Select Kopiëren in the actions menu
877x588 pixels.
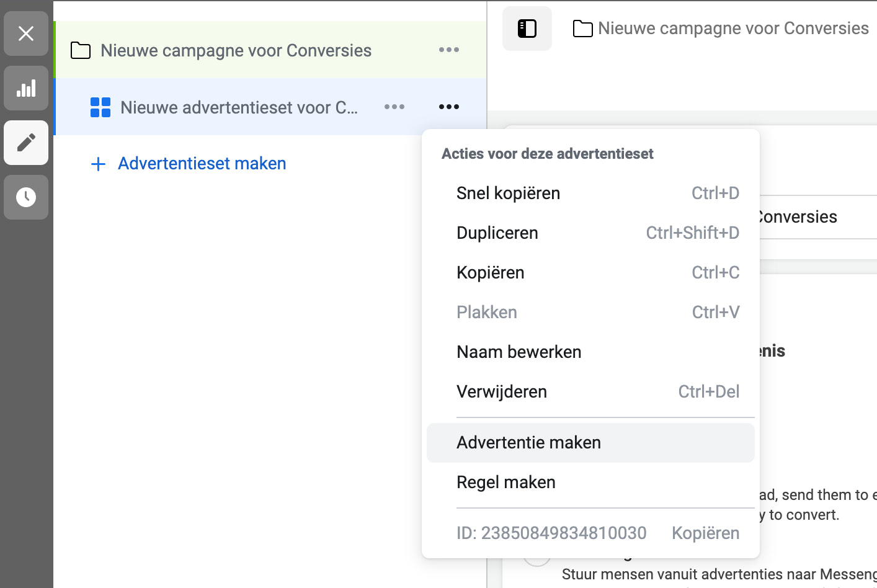coord(490,272)
